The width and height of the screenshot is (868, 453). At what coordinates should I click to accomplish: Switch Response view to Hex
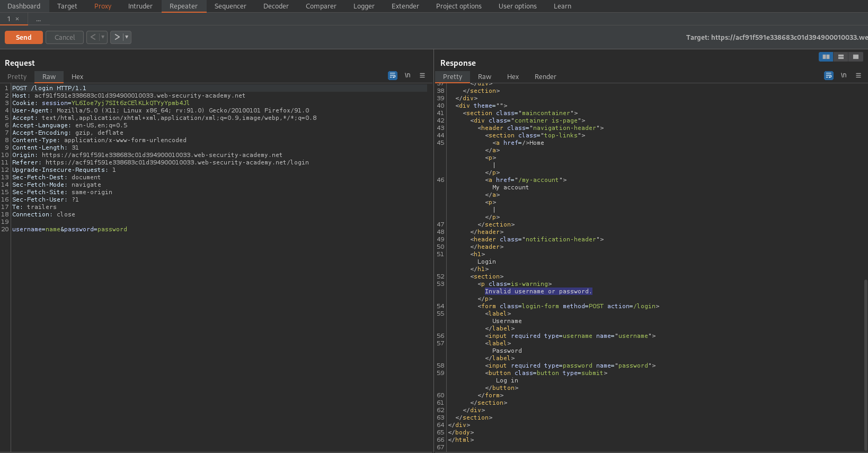[513, 76]
